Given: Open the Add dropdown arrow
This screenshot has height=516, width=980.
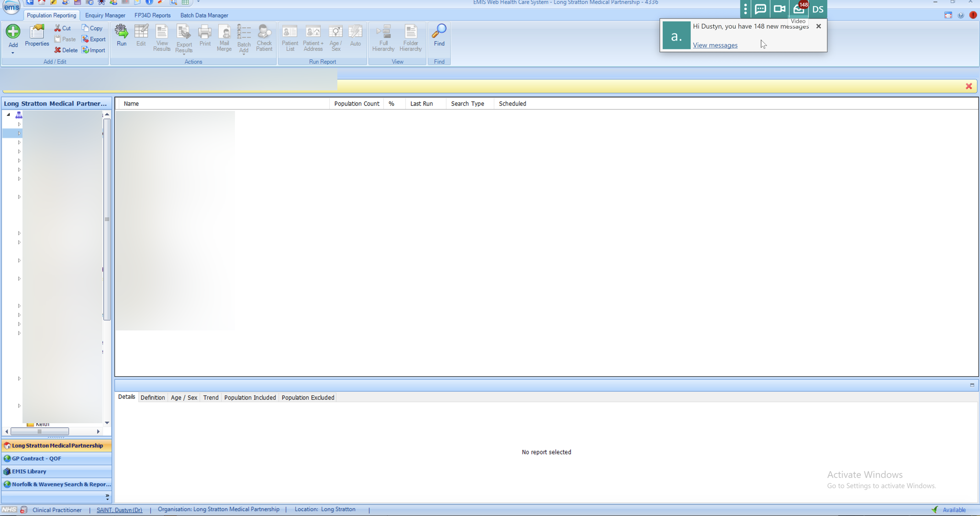Looking at the screenshot, I should pos(13,53).
